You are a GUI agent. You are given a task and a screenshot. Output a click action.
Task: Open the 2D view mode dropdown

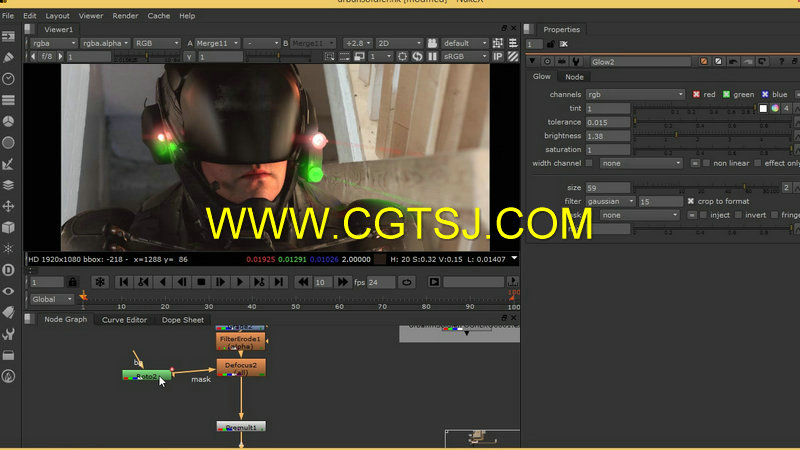pyautogui.click(x=399, y=43)
